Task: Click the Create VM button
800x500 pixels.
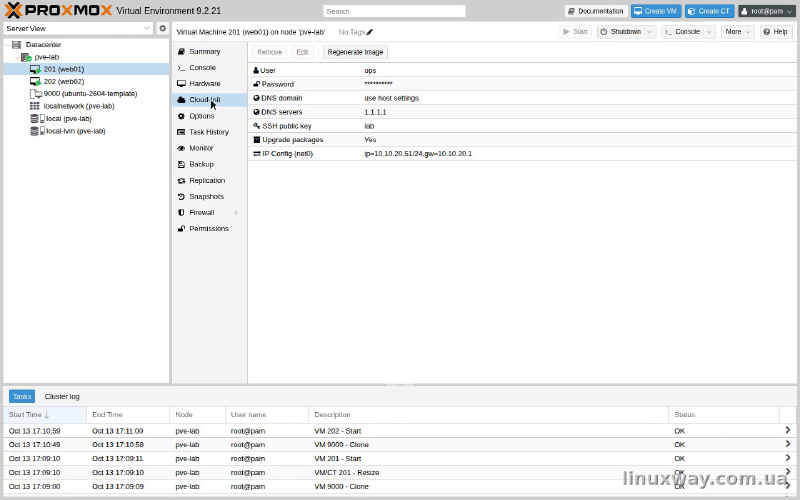Action: [x=656, y=11]
